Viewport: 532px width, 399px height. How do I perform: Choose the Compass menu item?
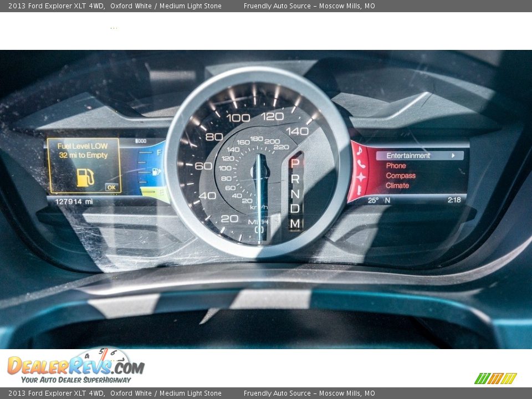[401, 176]
